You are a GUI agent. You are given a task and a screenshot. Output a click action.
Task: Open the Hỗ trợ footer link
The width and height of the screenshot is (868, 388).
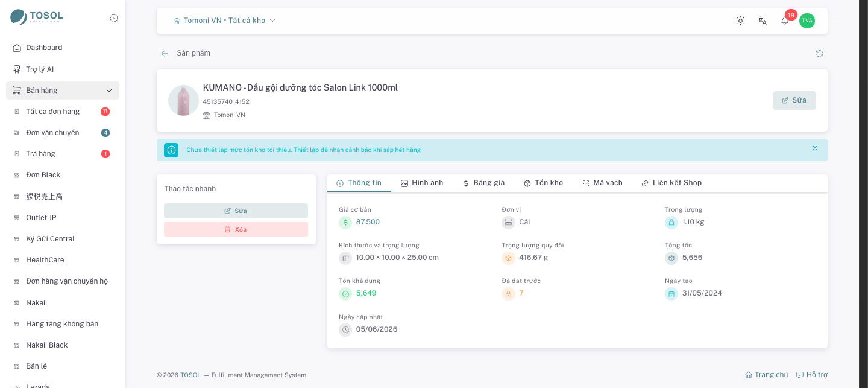(x=812, y=375)
